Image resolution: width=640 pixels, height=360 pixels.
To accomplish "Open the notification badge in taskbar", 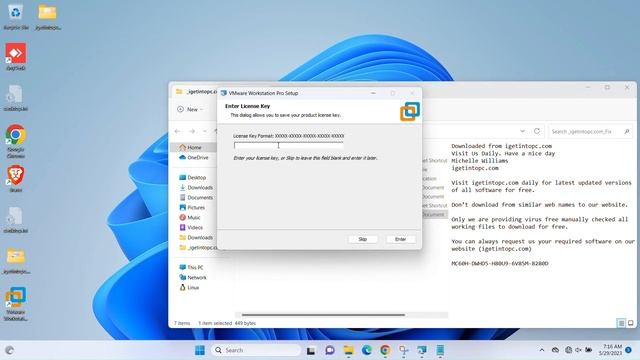I will click(x=629, y=350).
